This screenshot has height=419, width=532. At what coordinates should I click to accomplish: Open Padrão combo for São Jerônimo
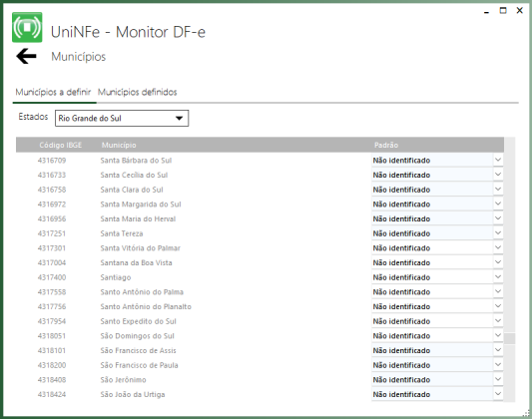[437, 380]
